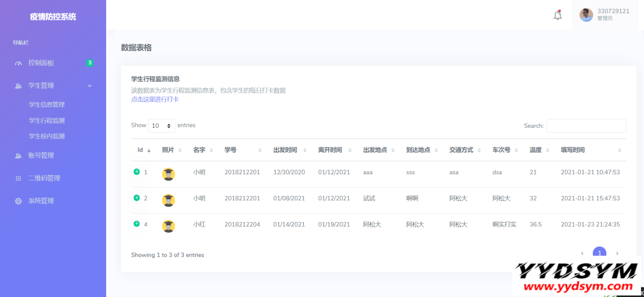Screen dimensions: 644x297
Task: Open the notification bell icon
Action: [x=557, y=15]
